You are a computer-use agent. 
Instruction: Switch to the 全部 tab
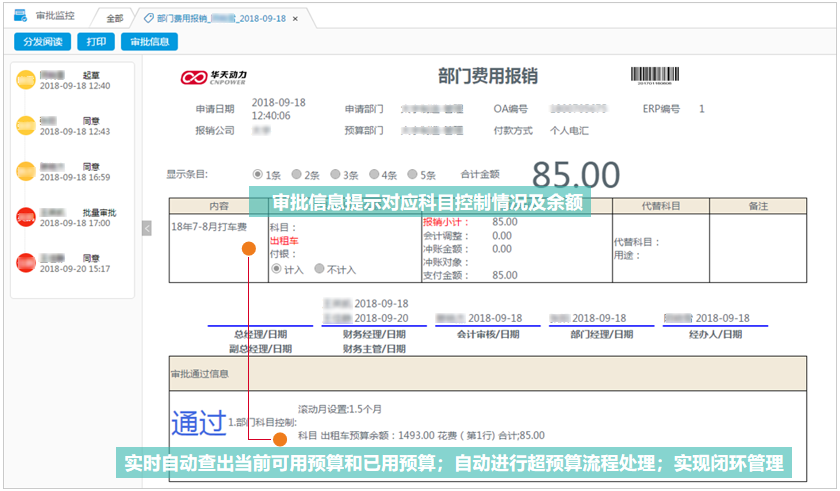tap(114, 18)
